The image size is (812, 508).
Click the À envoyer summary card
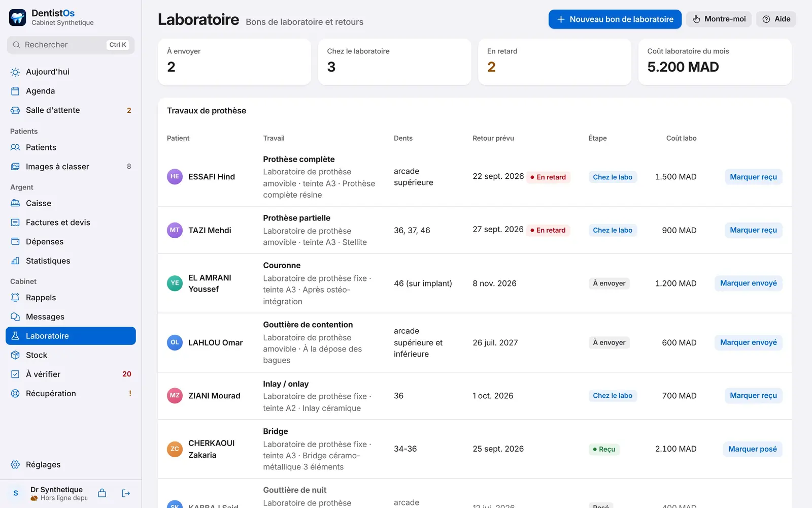234,62
